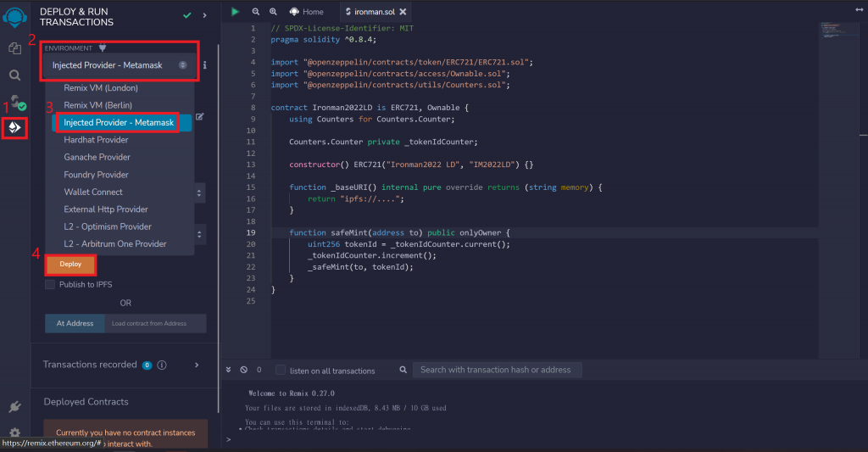The height and width of the screenshot is (452, 868).
Task: Switch to the ironman.sol tab
Action: pos(376,12)
